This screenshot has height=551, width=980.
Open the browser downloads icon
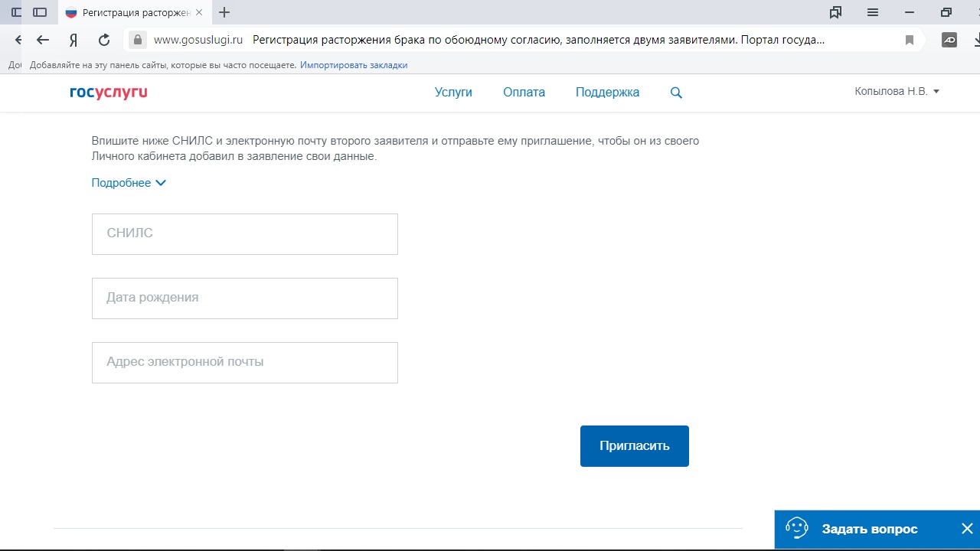coord(976,41)
